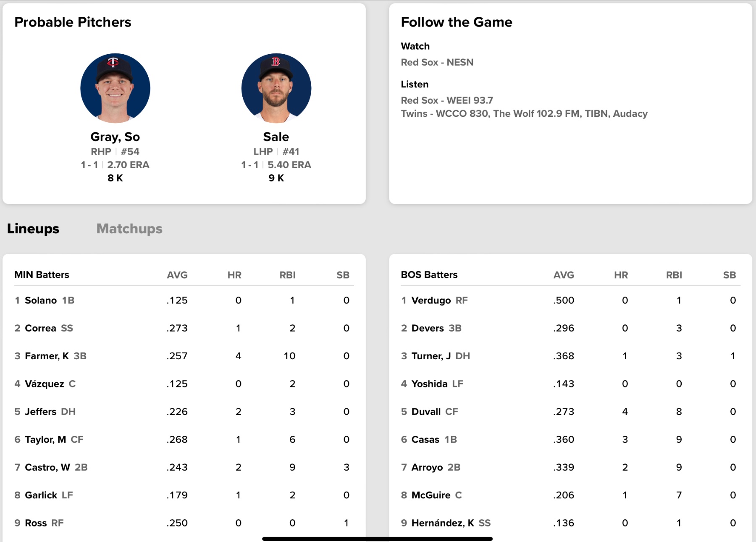Open Duvall's player page

(x=426, y=412)
